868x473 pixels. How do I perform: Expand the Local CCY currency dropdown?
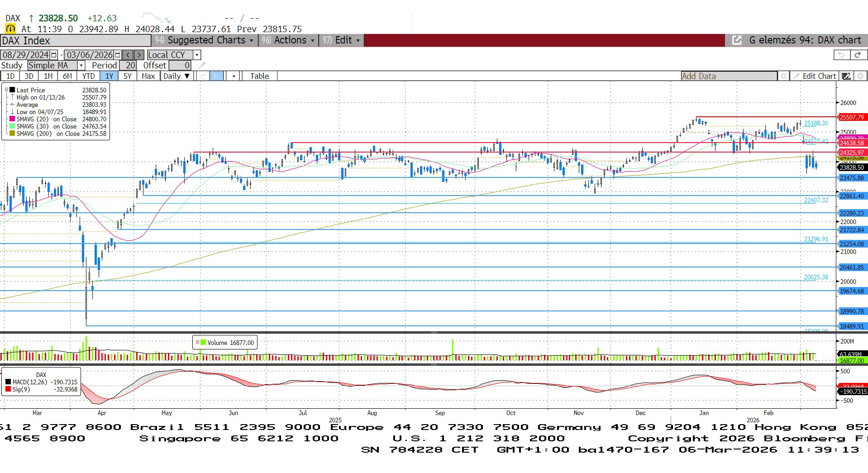[x=197, y=55]
